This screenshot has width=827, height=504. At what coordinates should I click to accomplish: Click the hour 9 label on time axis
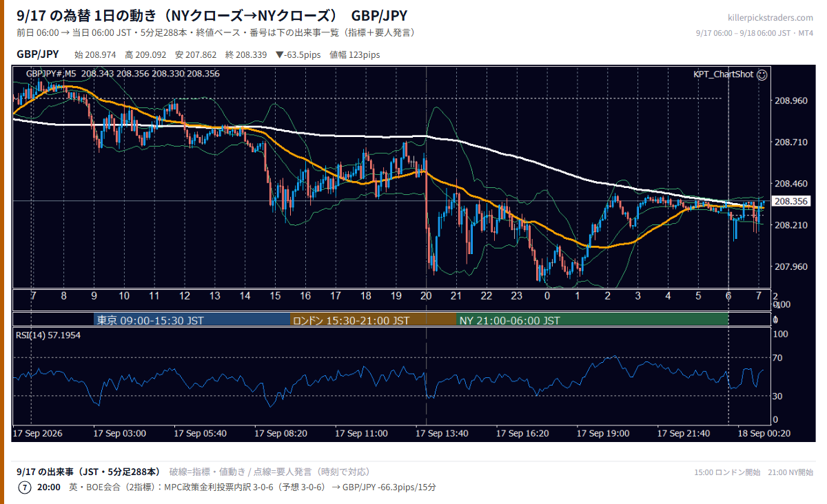coord(94,296)
